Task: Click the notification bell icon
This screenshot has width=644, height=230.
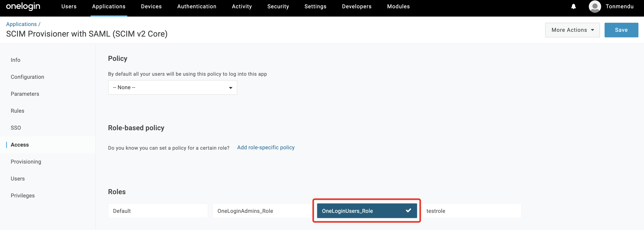Action: tap(573, 7)
